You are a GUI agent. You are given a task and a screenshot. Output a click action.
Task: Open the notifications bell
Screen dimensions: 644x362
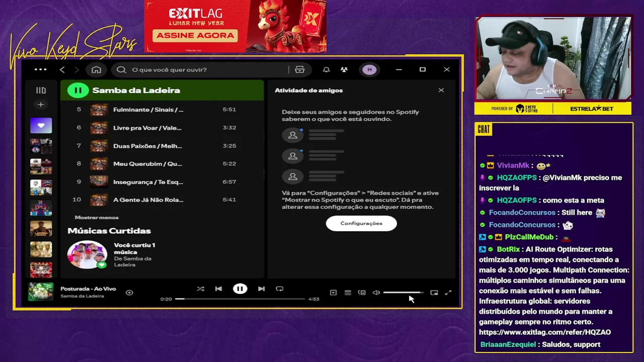pyautogui.click(x=326, y=69)
